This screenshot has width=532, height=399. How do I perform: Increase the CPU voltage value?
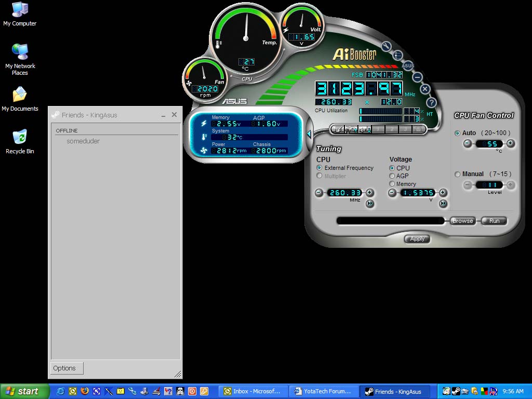443,193
